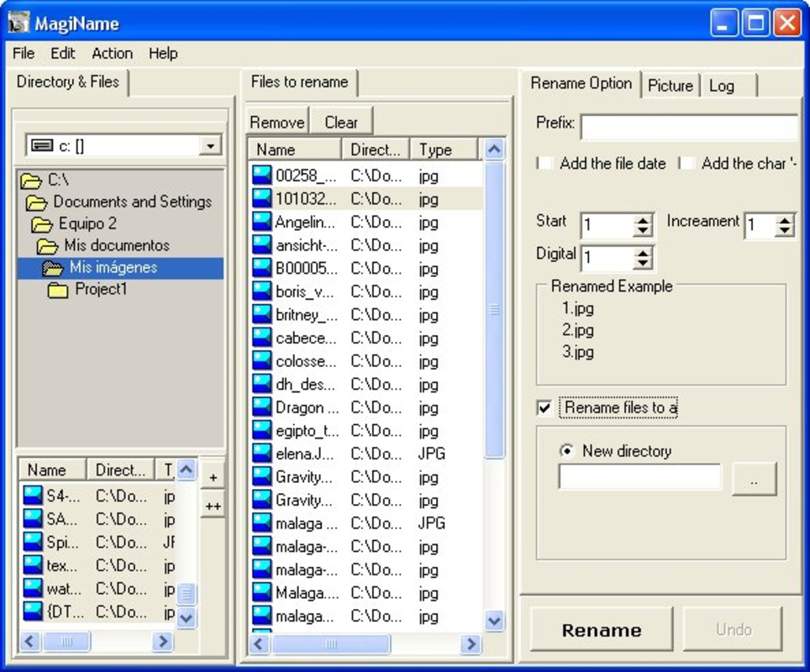810x672 pixels.
Task: Increase the Digital value spinner
Action: [x=643, y=253]
